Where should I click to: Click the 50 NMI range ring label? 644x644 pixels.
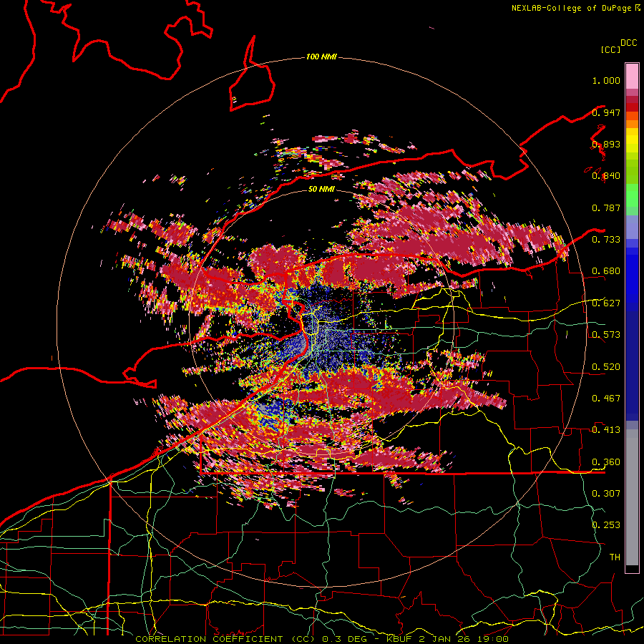click(321, 189)
